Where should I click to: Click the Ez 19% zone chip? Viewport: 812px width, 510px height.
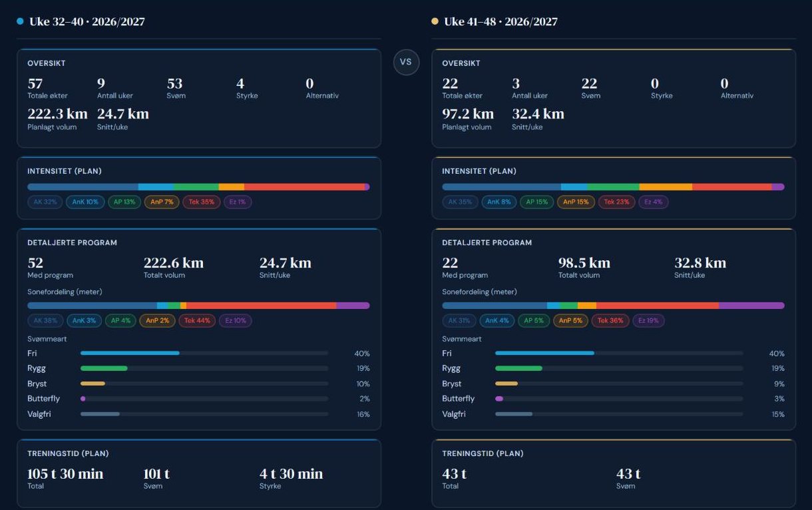tap(648, 320)
